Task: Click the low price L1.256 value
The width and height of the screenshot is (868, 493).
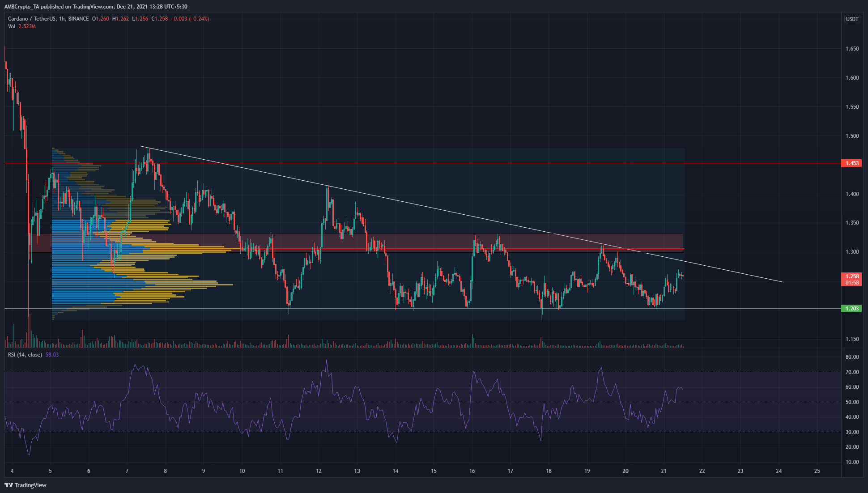Action: (x=140, y=19)
